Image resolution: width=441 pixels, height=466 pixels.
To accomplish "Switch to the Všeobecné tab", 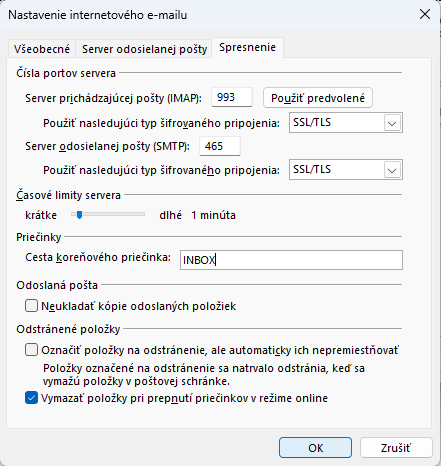I will pyautogui.click(x=42, y=49).
